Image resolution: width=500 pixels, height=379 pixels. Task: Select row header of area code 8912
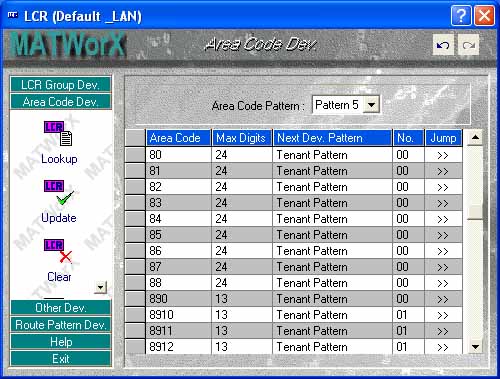click(x=135, y=347)
